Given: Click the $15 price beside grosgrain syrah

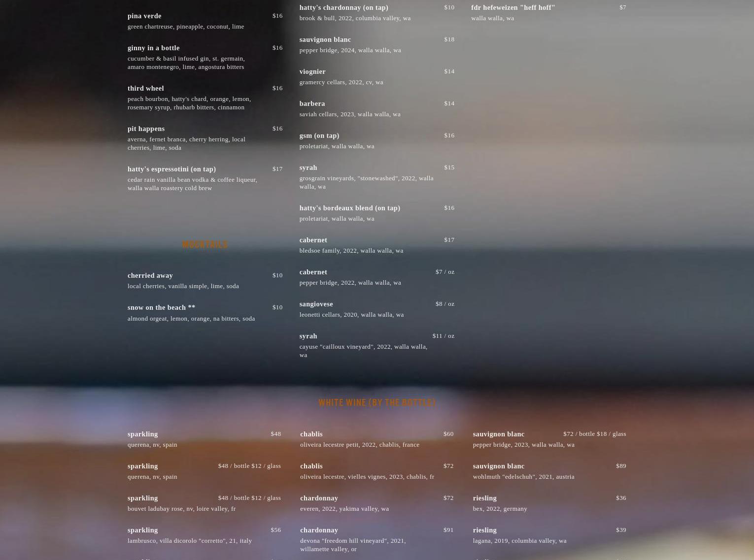Looking at the screenshot, I should pos(449,167).
